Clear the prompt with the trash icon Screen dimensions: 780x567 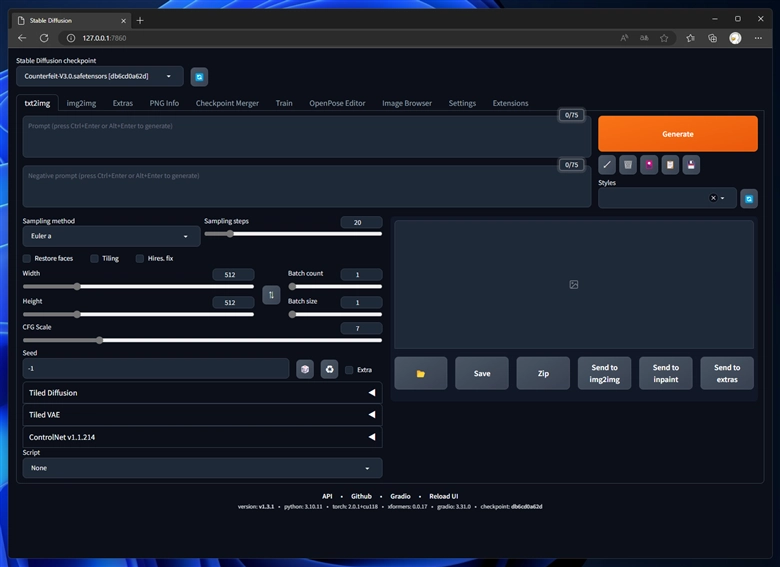tap(627, 164)
